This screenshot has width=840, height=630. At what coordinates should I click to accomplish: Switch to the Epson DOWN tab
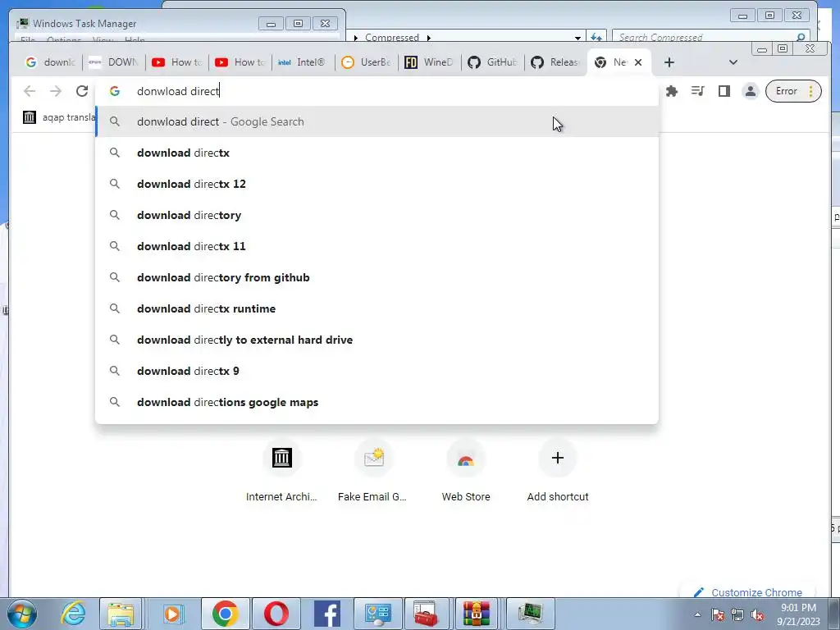(113, 62)
